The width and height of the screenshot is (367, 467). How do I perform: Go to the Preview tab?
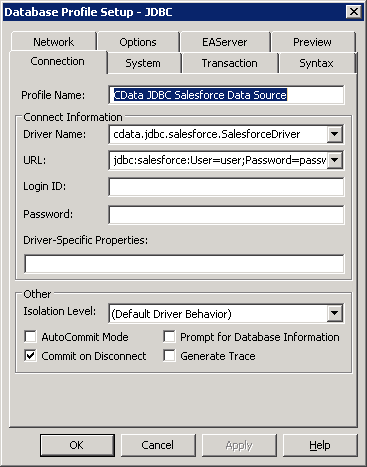pyautogui.click(x=313, y=42)
